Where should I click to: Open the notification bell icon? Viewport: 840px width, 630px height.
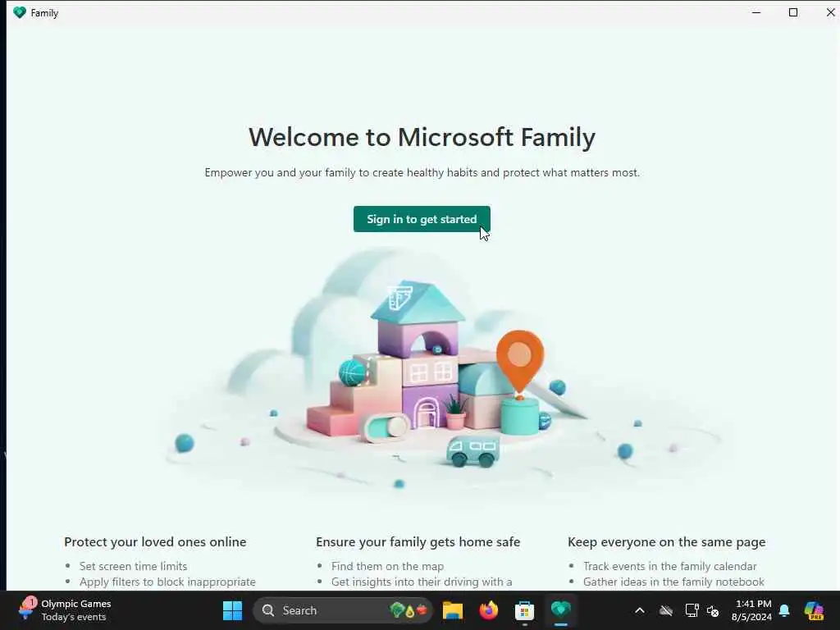[x=784, y=610]
